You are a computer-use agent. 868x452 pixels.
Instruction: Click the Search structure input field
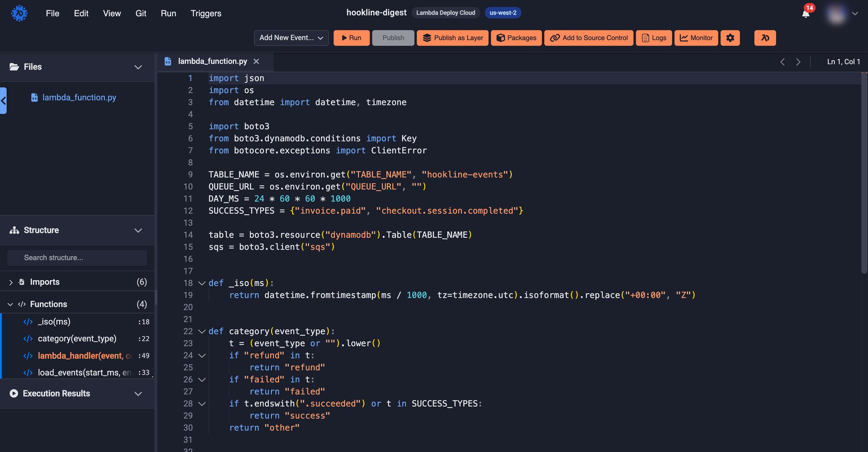(77, 258)
